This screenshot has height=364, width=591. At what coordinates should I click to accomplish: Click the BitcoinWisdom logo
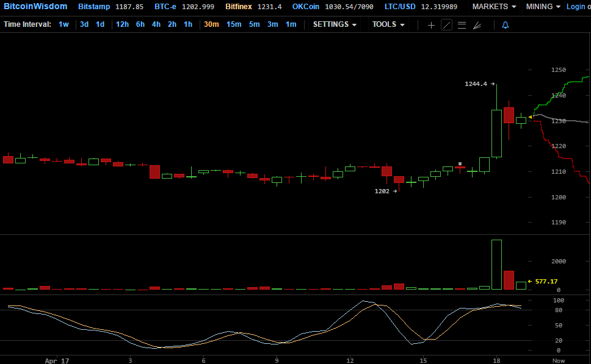click(x=35, y=7)
